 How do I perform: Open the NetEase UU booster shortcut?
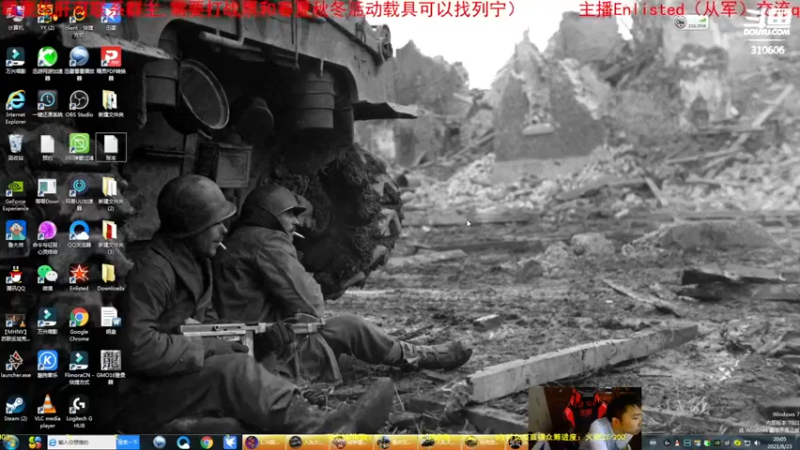click(79, 194)
